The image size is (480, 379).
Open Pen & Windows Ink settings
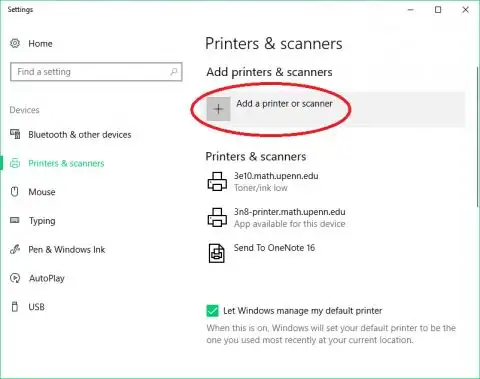pyautogui.click(x=67, y=249)
